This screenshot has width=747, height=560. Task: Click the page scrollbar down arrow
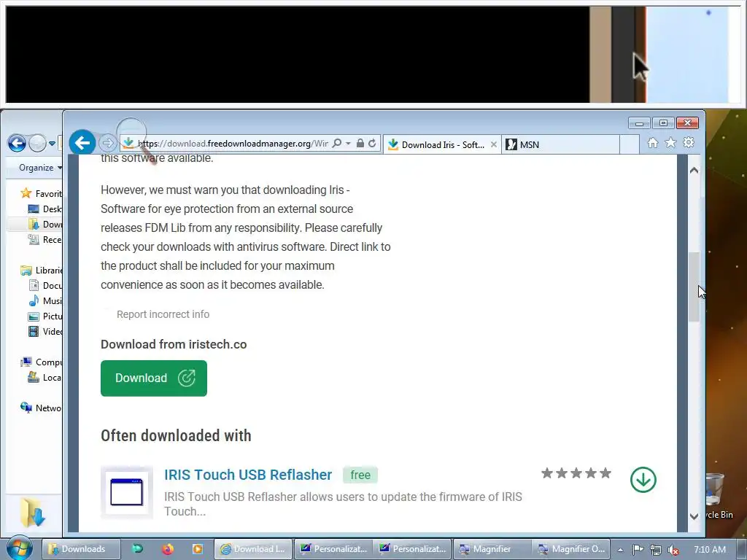pos(694,516)
